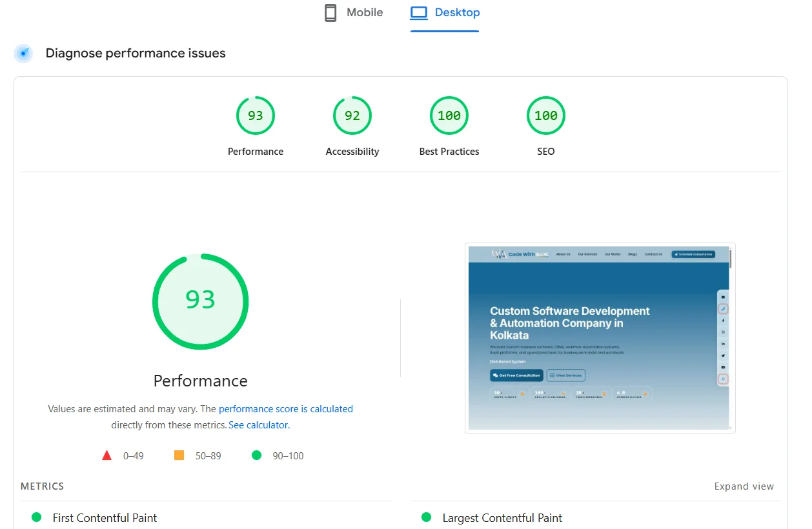
Task: Click 'Schedule Consultation' button in site preview
Action: click(693, 254)
